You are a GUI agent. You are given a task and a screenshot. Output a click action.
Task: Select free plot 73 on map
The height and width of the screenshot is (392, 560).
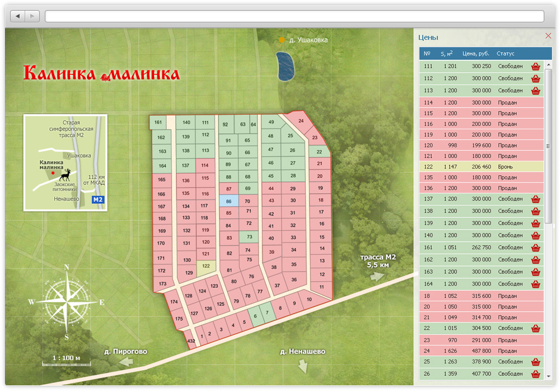click(249, 237)
